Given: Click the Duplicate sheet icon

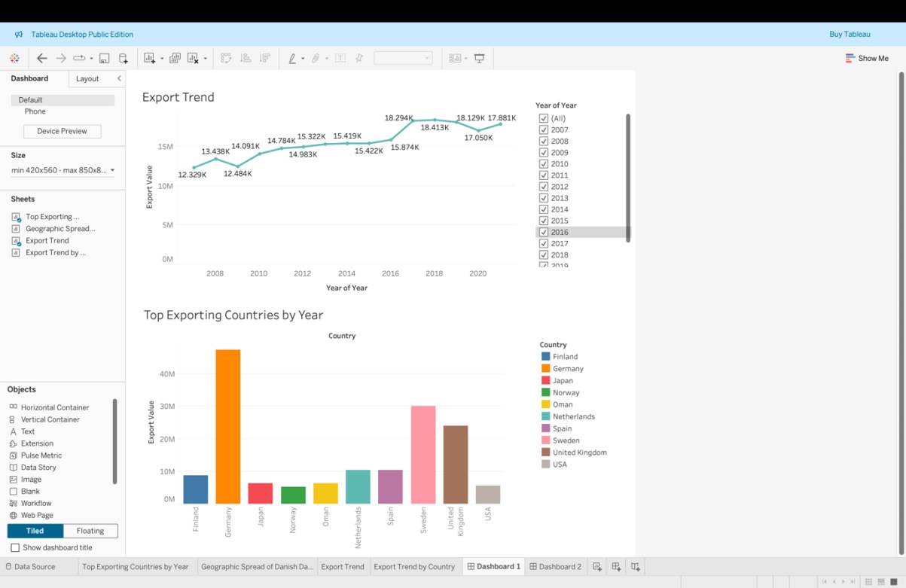Looking at the screenshot, I should [175, 58].
